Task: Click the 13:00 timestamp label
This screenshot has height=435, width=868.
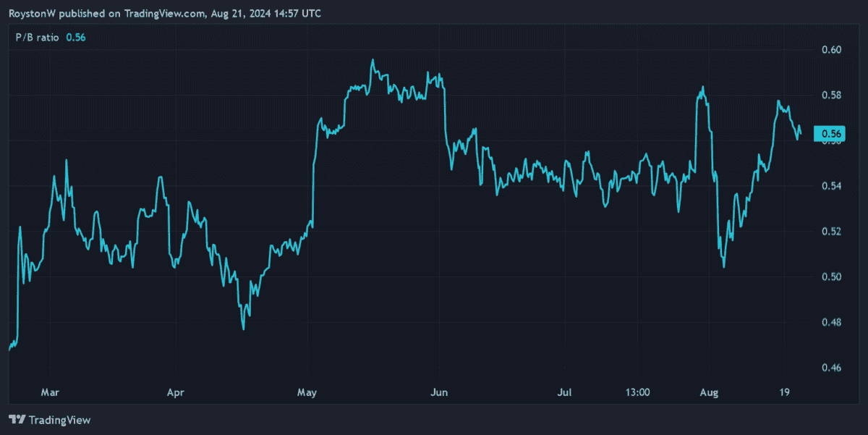Action: point(637,392)
